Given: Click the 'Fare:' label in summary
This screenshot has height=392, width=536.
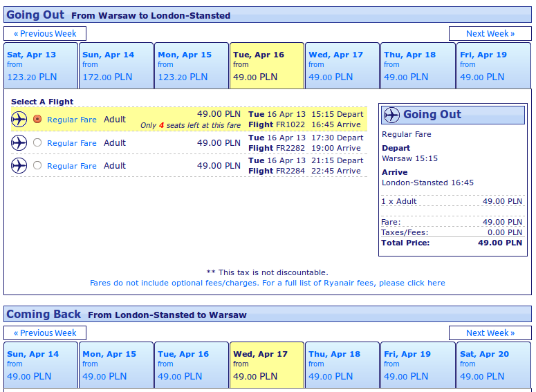Looking at the screenshot, I should [391, 222].
